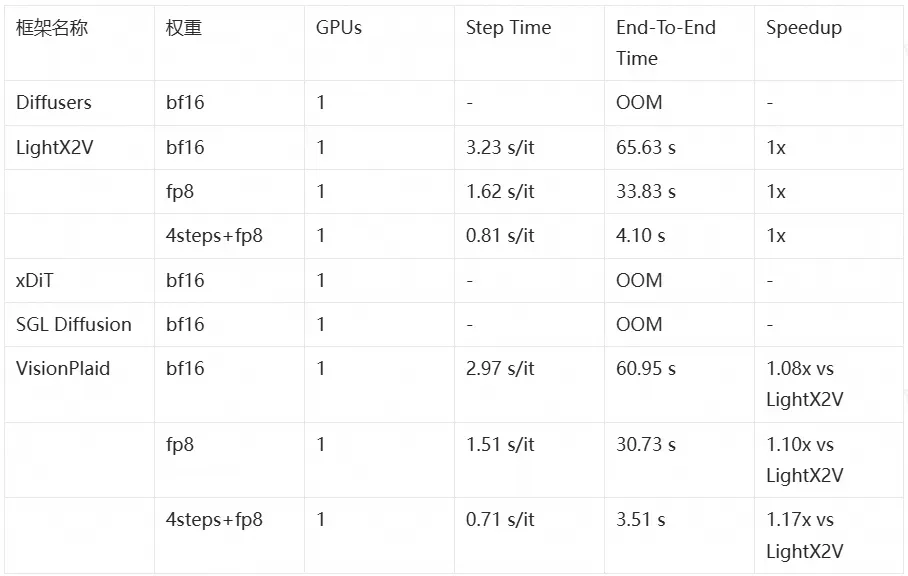Click "LightX2V" in the framework name column
The height and width of the screenshot is (576, 908).
pyautogui.click(x=54, y=147)
